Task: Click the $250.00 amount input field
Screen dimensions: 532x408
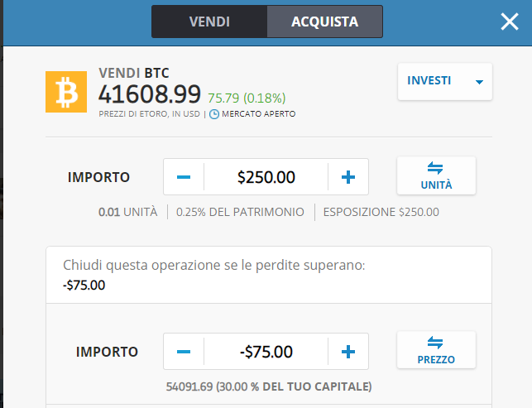Action: point(266,177)
